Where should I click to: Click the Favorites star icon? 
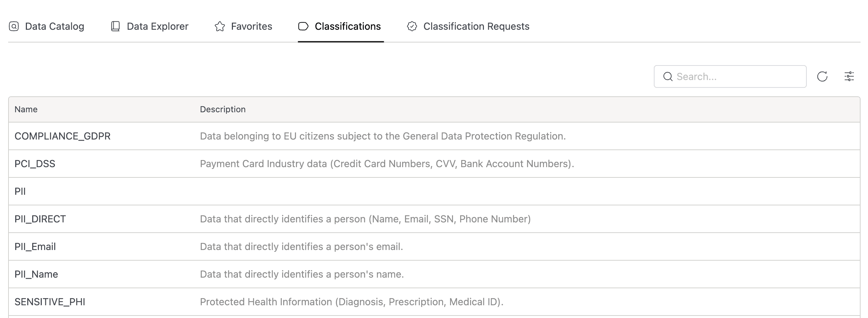click(220, 26)
